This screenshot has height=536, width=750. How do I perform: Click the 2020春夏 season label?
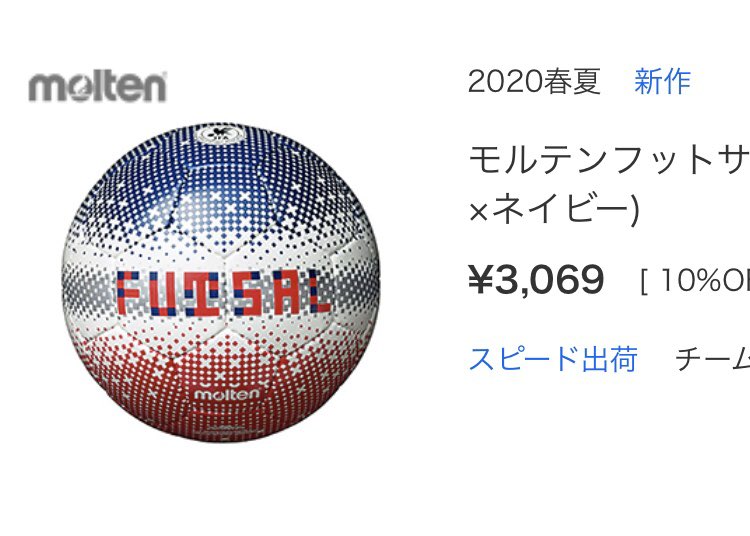tap(534, 81)
